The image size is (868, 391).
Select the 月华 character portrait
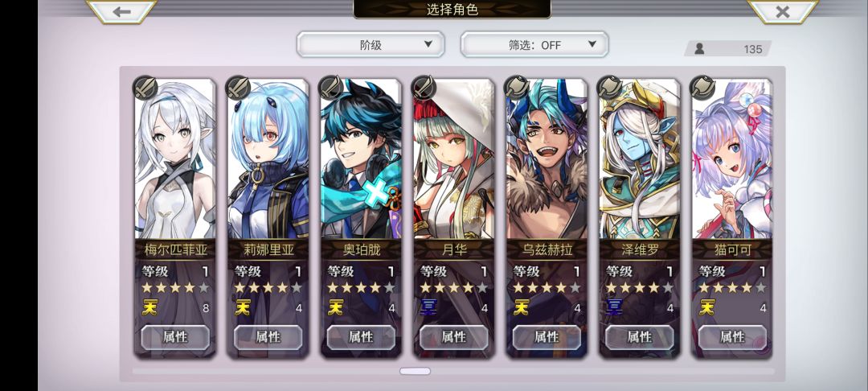454,159
